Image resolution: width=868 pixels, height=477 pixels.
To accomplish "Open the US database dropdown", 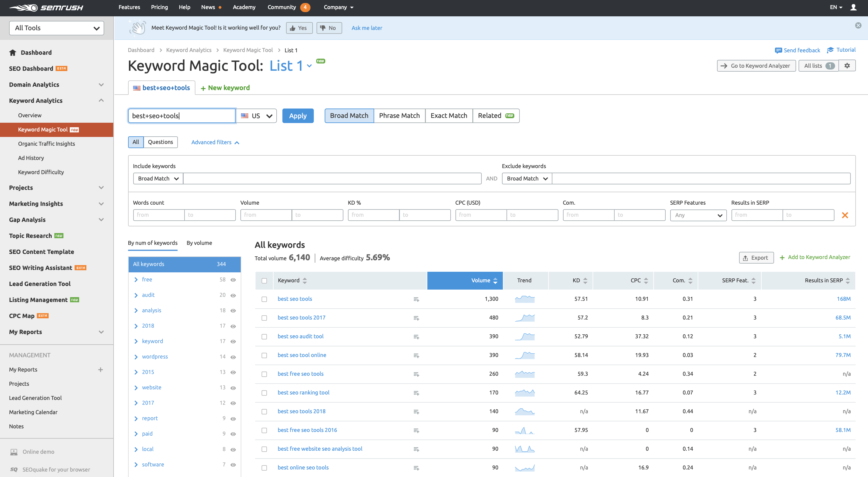I will [x=256, y=116].
